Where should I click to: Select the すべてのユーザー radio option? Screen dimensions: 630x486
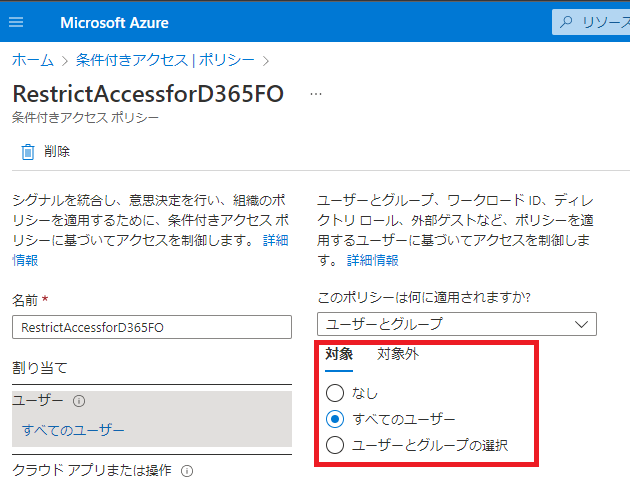[x=335, y=419]
